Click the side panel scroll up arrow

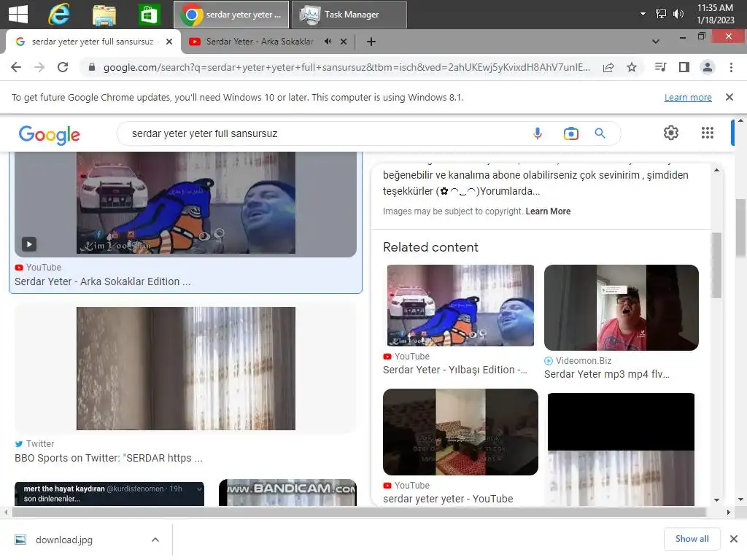(716, 170)
